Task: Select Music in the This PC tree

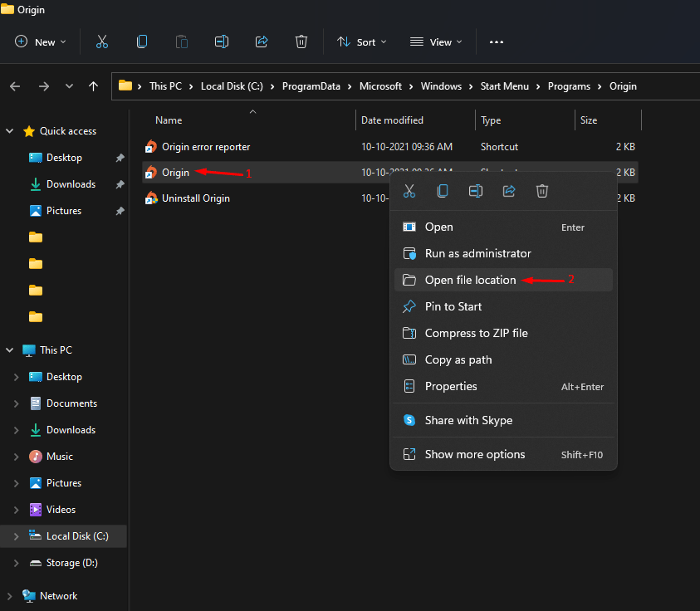Action: tap(60, 457)
